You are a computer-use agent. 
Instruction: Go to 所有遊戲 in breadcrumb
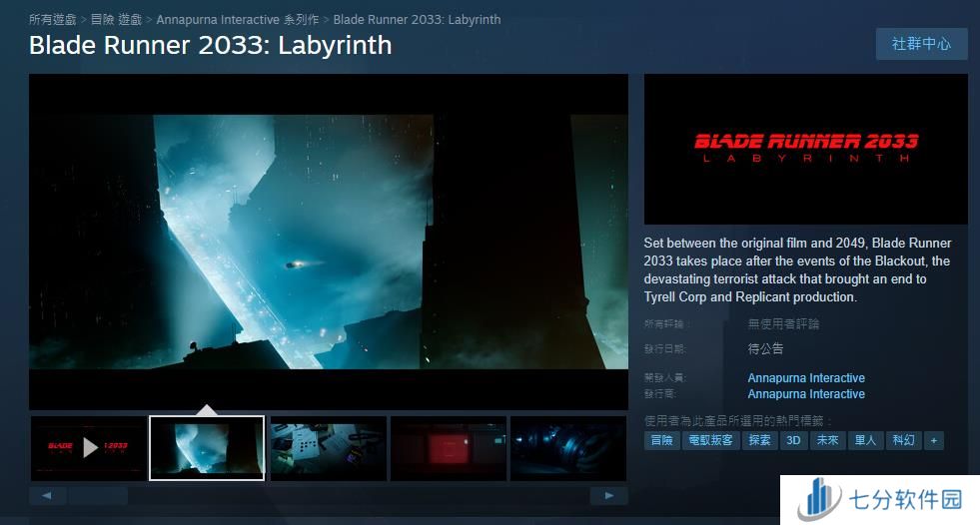click(52, 19)
